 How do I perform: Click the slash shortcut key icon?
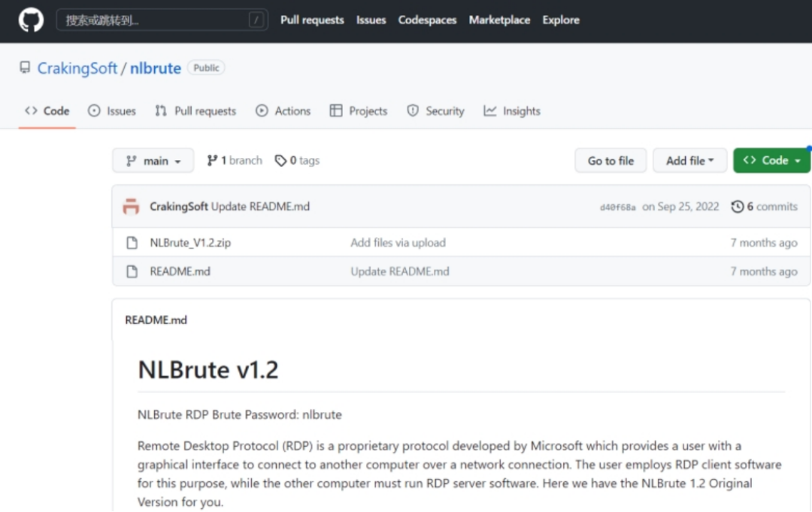pyautogui.click(x=256, y=20)
